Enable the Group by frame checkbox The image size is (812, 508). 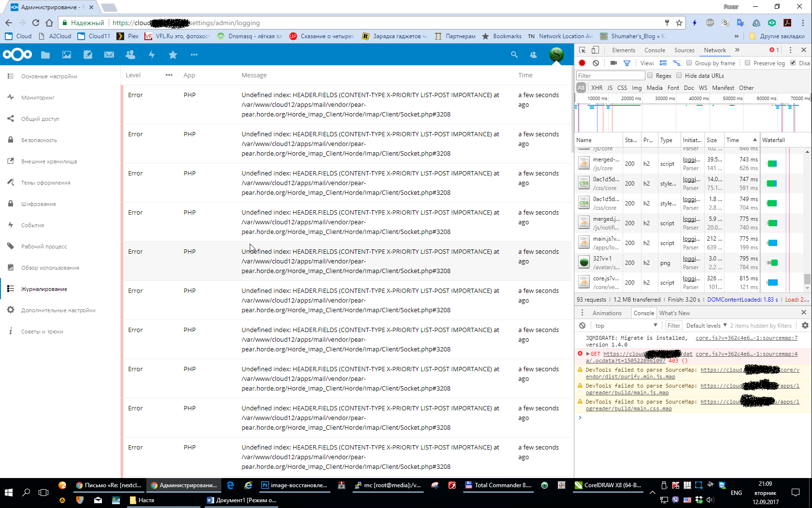point(689,63)
